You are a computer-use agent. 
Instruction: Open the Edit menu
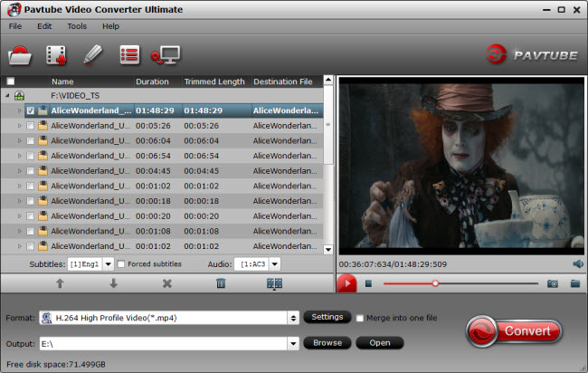44,26
